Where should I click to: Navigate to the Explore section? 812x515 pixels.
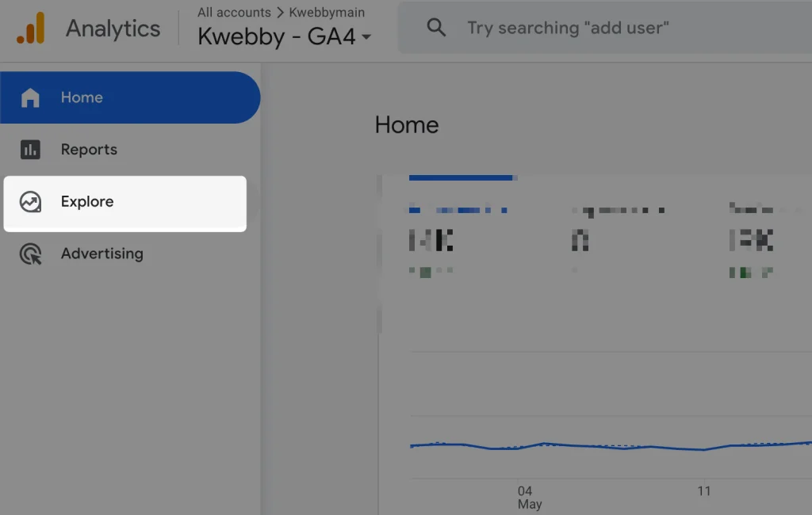pyautogui.click(x=87, y=202)
